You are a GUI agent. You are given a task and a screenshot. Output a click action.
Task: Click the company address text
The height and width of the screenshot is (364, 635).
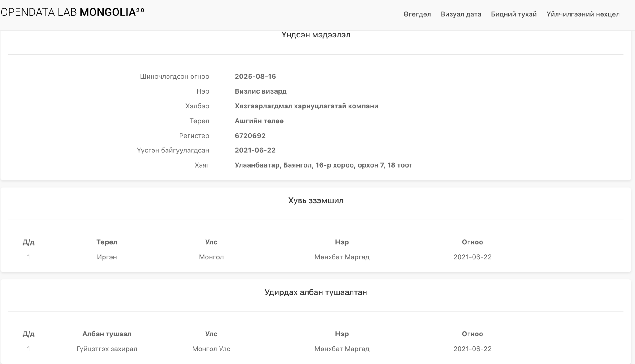pyautogui.click(x=323, y=165)
